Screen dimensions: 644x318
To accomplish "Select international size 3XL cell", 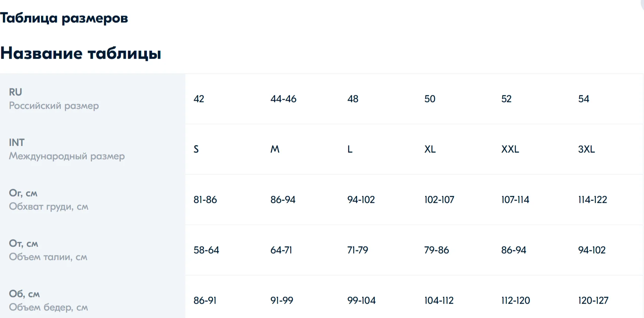I will point(586,149).
